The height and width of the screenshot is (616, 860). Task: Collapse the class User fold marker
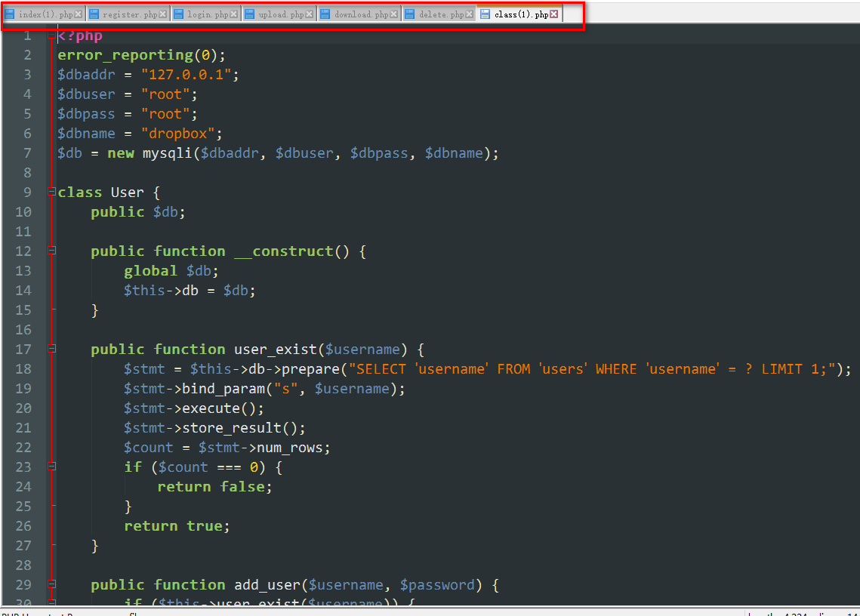(51, 192)
